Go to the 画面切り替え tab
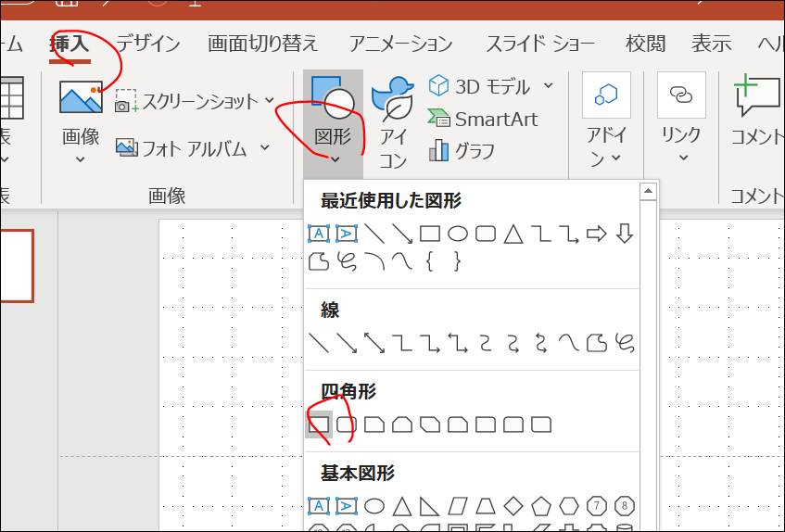Screen dimensions: 785x532 point(263,44)
